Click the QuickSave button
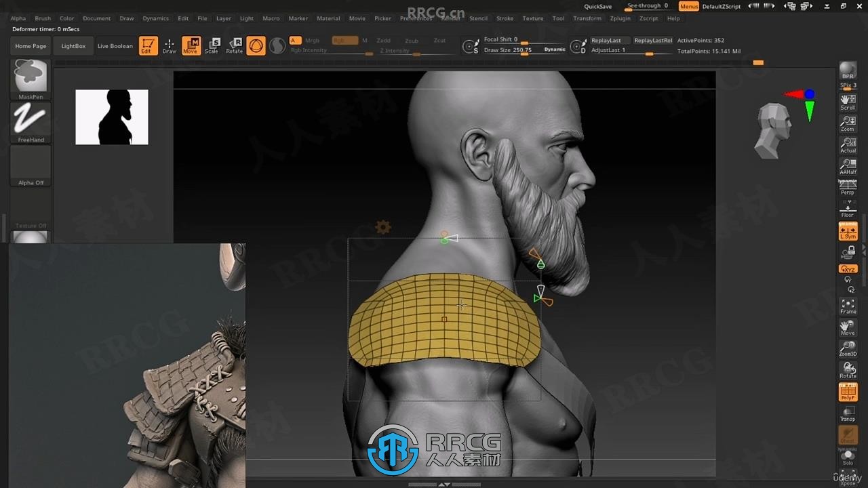The width and height of the screenshot is (868, 488). (598, 6)
